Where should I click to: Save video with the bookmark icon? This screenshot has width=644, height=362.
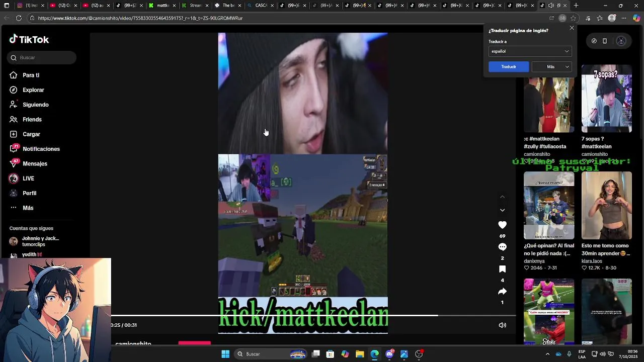(502, 269)
